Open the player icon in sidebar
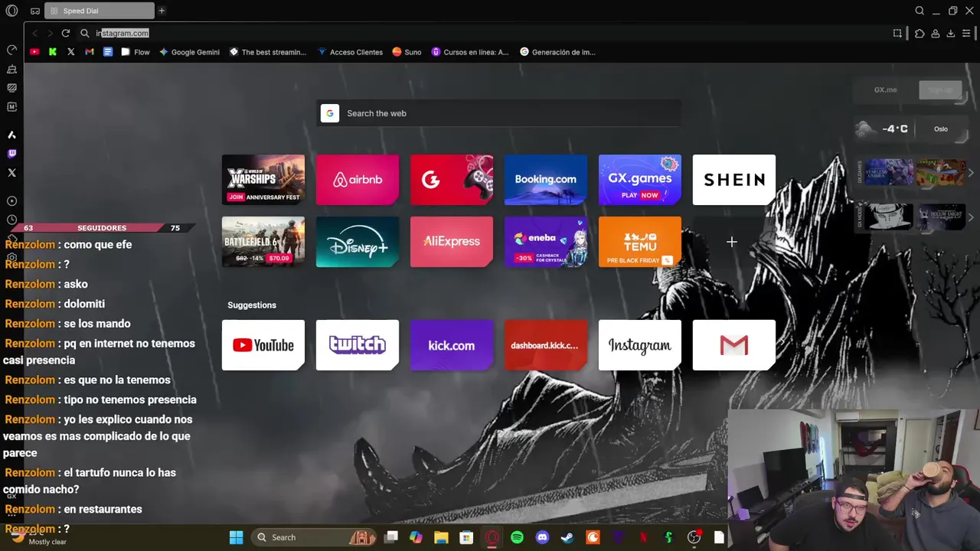Viewport: 980px width, 551px height. coord(11,201)
